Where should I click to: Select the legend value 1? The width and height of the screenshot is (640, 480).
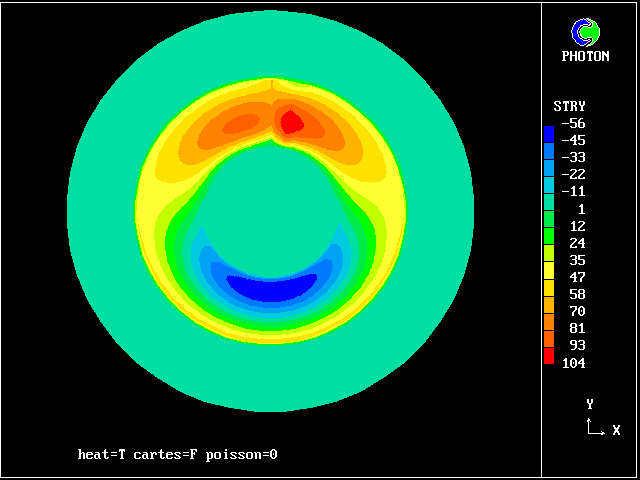tap(581, 209)
